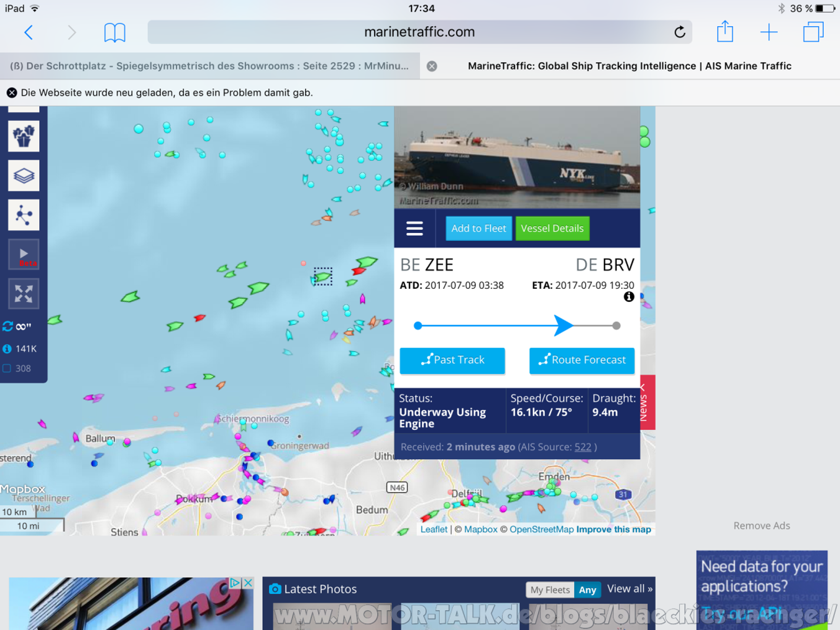Click the Emden city label
The height and width of the screenshot is (630, 840).
click(x=554, y=476)
